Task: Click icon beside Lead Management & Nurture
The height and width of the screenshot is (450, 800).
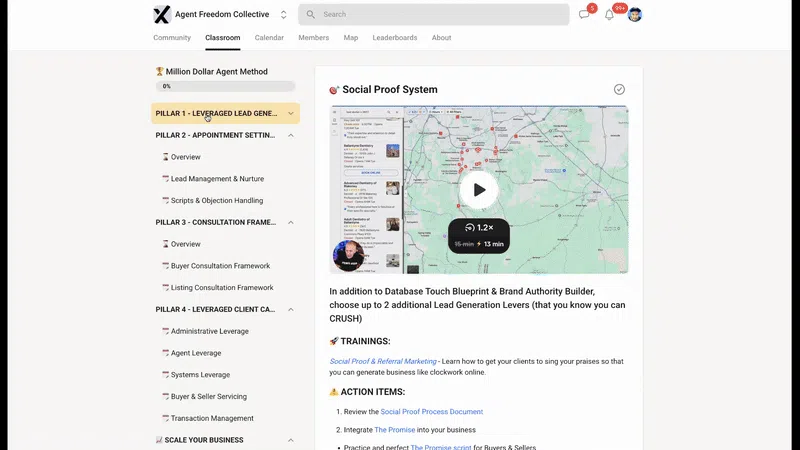Action: [x=165, y=179]
